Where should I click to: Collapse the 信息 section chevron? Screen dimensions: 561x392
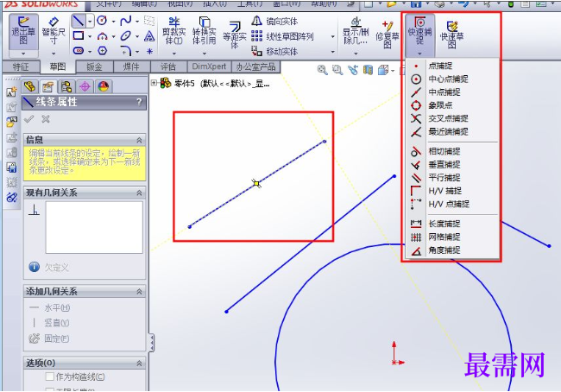coord(139,140)
